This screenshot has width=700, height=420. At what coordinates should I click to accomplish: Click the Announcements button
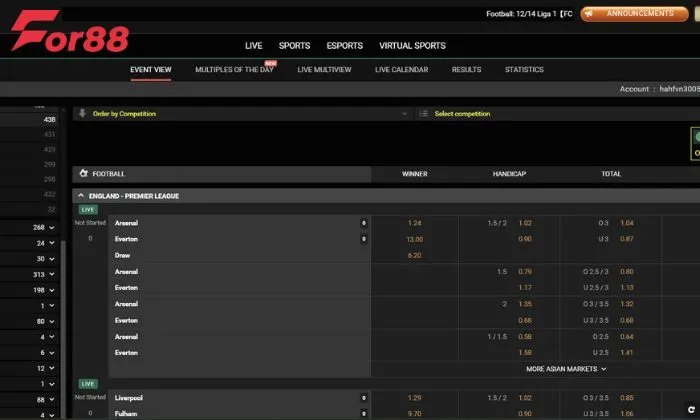click(x=627, y=14)
